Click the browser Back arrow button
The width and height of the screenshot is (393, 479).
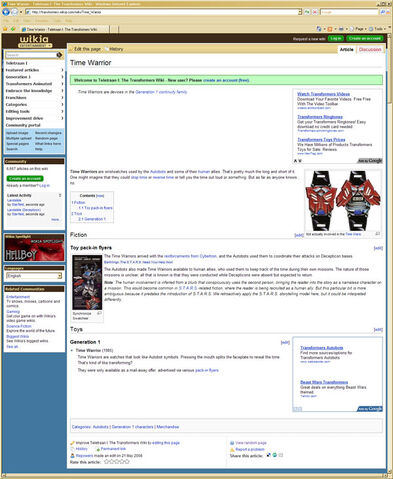[6, 12]
